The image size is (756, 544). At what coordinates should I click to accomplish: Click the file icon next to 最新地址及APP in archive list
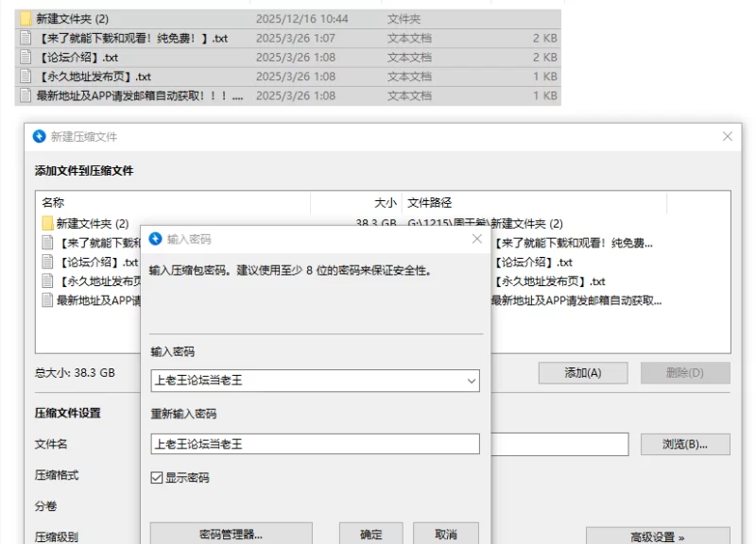click(x=46, y=300)
